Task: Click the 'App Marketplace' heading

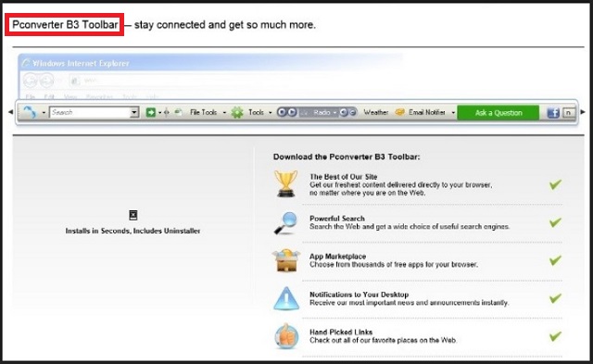Action: (337, 257)
